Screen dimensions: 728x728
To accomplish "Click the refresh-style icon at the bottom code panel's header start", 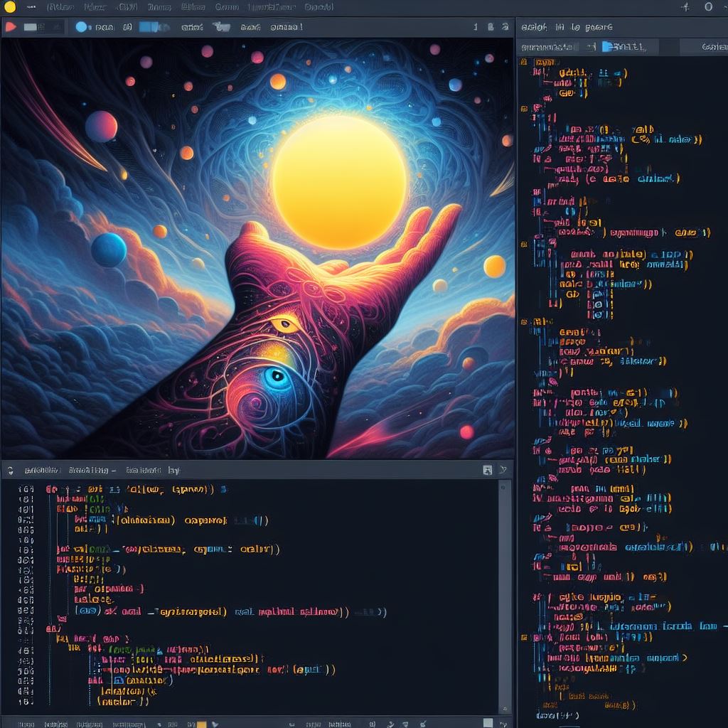I will click(x=10, y=471).
